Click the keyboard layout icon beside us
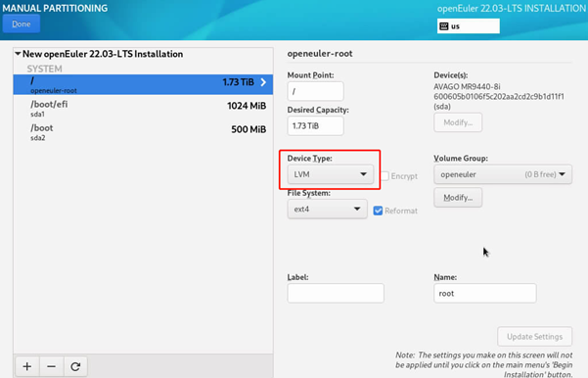Viewport: 588px width, 378px height. [x=444, y=26]
